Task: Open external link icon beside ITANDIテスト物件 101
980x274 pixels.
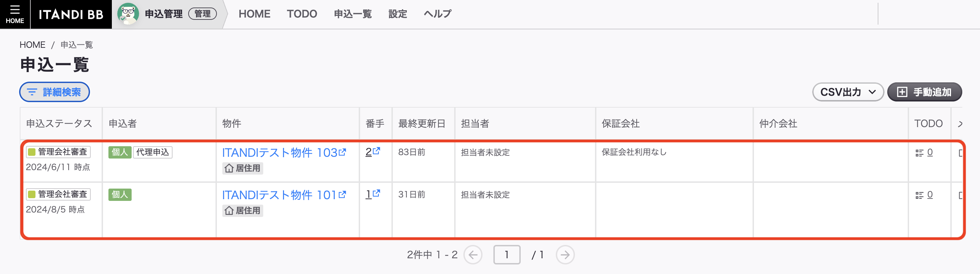Action: tap(342, 194)
